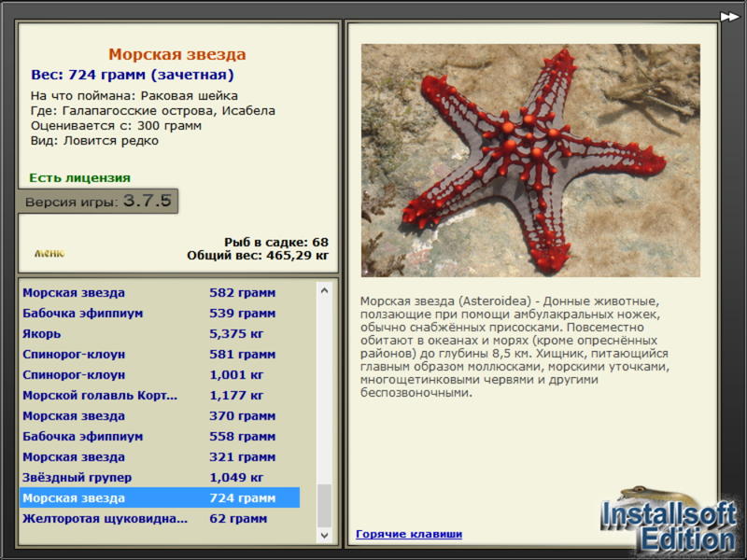Click the scrollbar up arrow in fish list
The height and width of the screenshot is (560, 747).
click(x=324, y=290)
